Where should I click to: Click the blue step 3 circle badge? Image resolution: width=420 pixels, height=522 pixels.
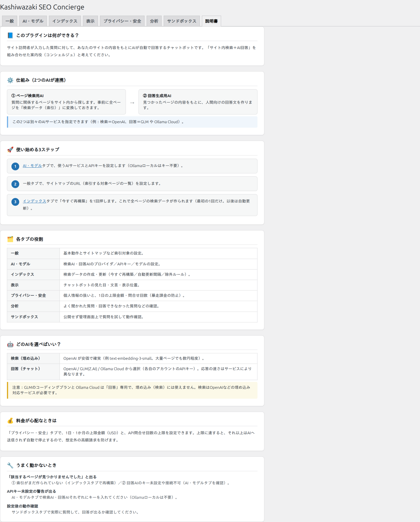(15, 202)
